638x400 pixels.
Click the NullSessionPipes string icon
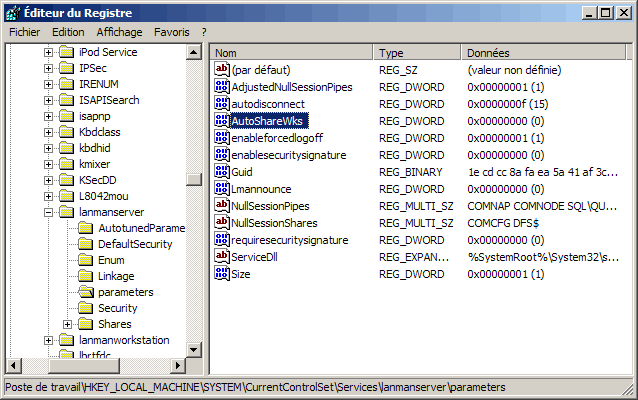point(222,205)
